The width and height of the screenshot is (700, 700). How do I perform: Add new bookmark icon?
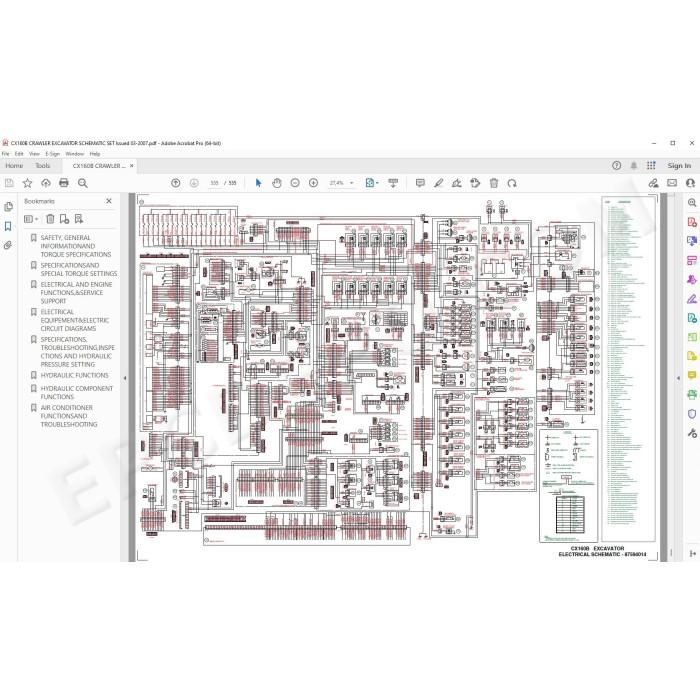(64, 219)
